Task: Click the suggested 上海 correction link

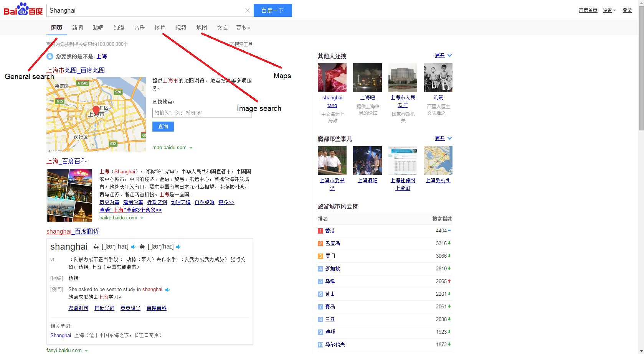Action: [102, 56]
